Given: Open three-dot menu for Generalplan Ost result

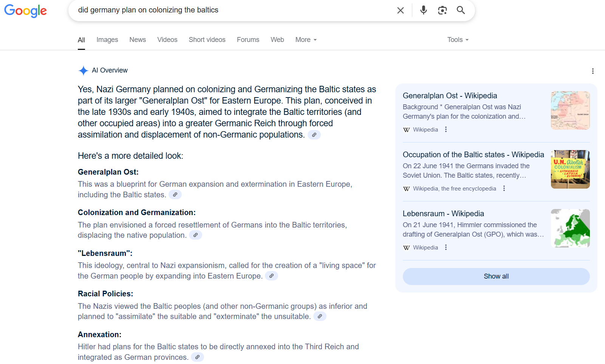Looking at the screenshot, I should coord(446,129).
